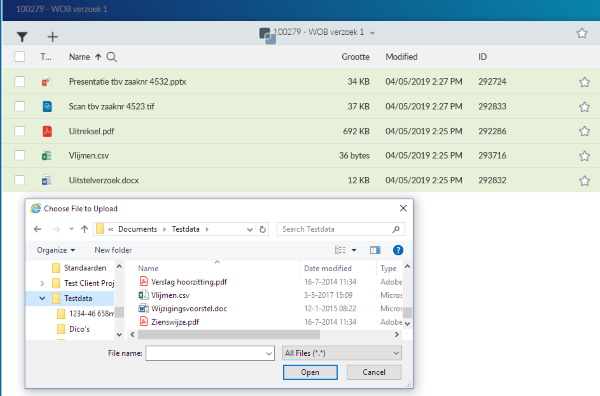The image size is (600, 396).
Task: Star the Vlijmen.csv row in document list
Action: coord(584,156)
